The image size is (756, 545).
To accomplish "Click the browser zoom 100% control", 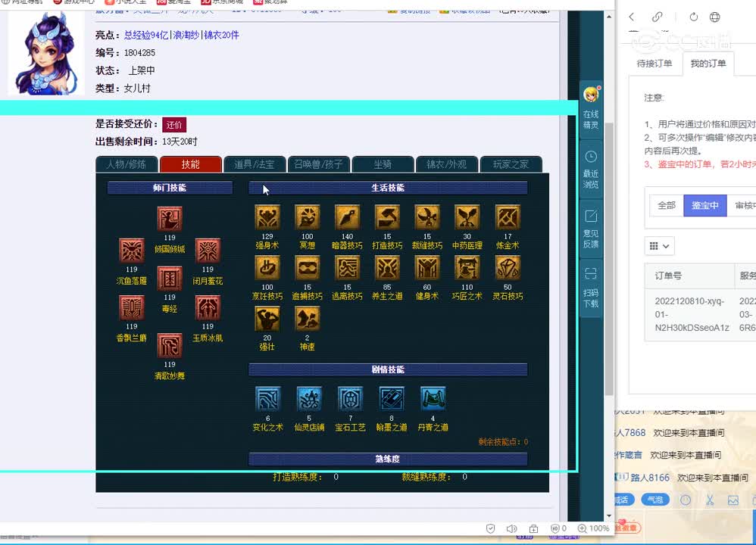I will pos(594,528).
